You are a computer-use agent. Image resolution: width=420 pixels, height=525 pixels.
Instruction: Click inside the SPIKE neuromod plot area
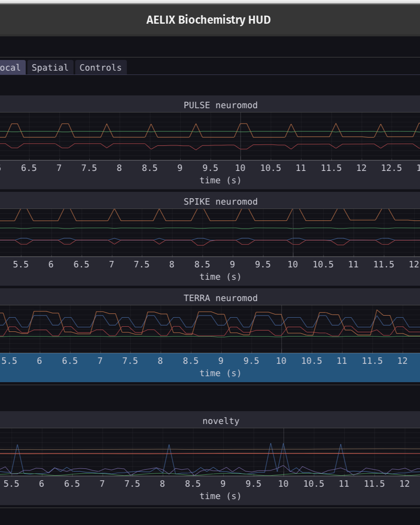point(210,233)
